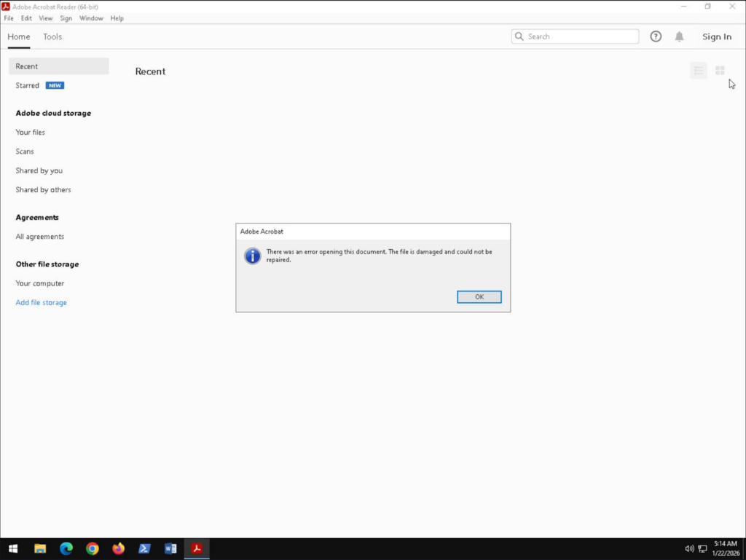This screenshot has width=746, height=560.
Task: Select Starred in the sidebar
Action: [x=28, y=85]
